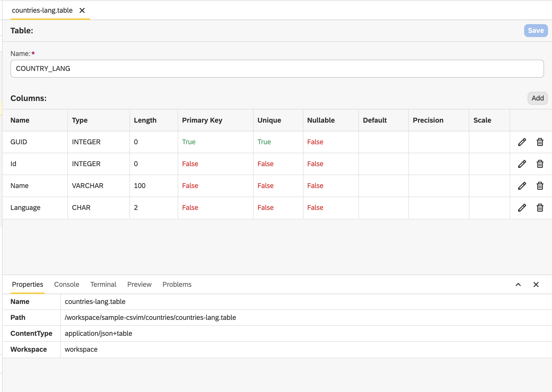Close the bottom Properties panel

click(536, 285)
